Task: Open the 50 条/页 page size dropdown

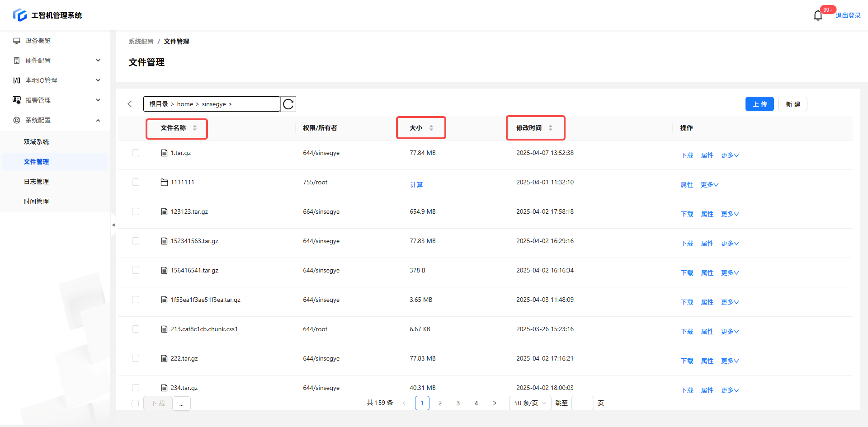Action: click(530, 403)
